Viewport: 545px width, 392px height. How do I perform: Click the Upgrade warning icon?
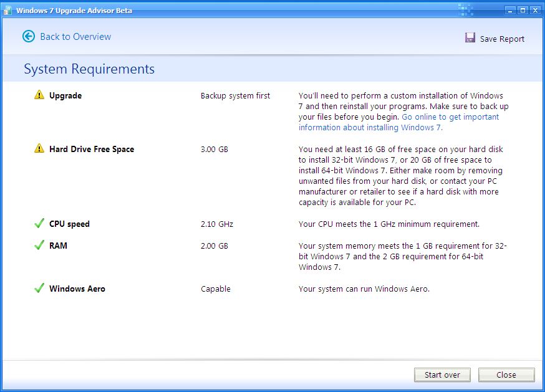pos(39,95)
